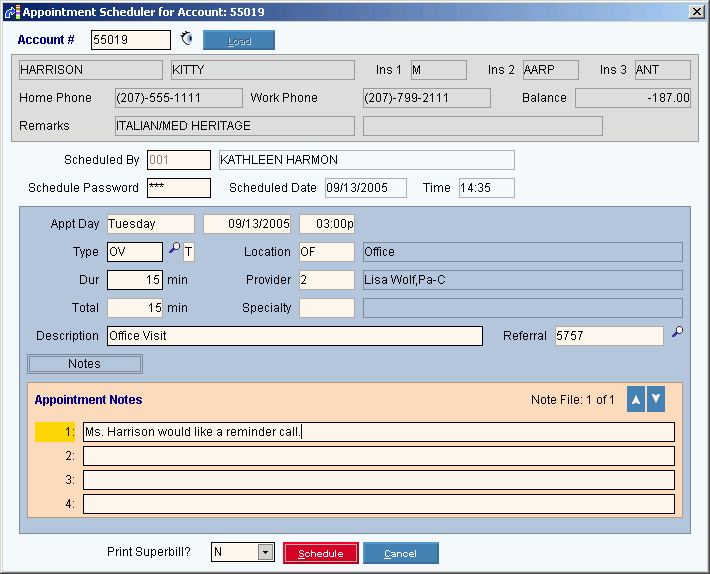Click the Referral field containing 5757
Viewport: 710px width, 574px height.
coord(609,336)
